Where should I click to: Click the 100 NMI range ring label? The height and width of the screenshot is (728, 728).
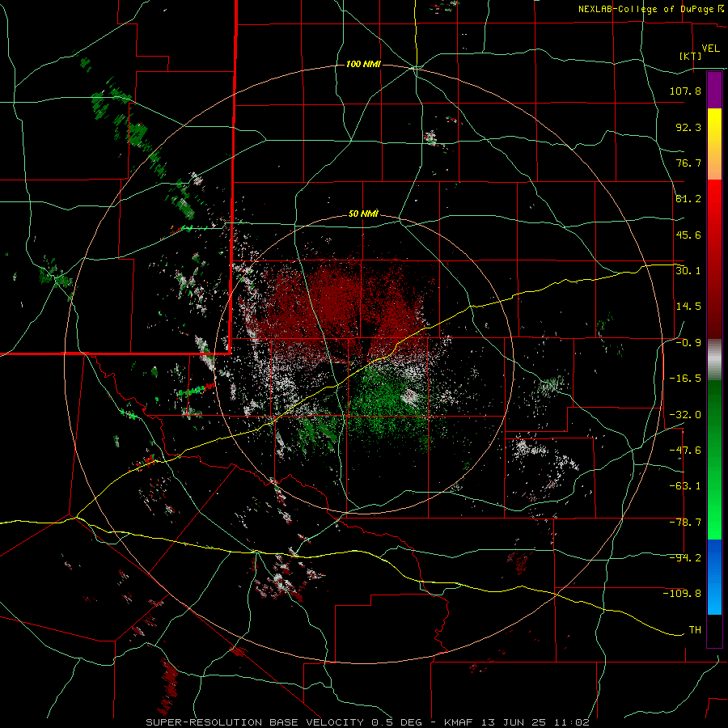pos(363,64)
